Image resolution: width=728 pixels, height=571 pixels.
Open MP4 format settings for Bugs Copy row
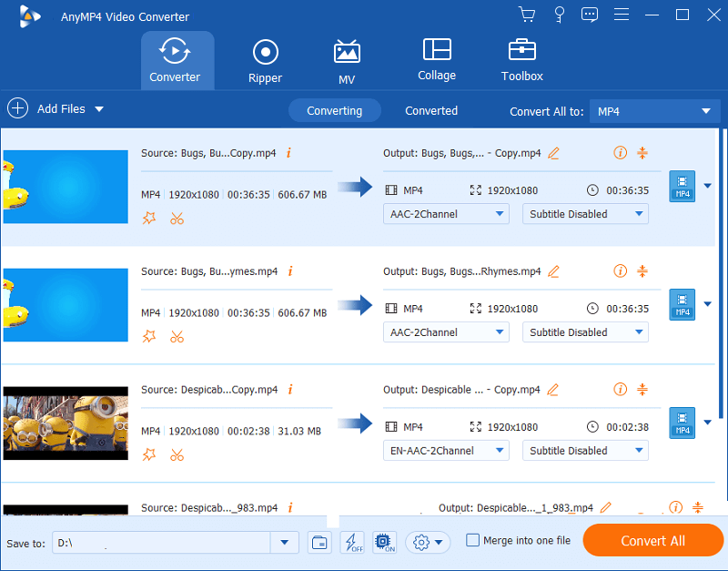[682, 187]
